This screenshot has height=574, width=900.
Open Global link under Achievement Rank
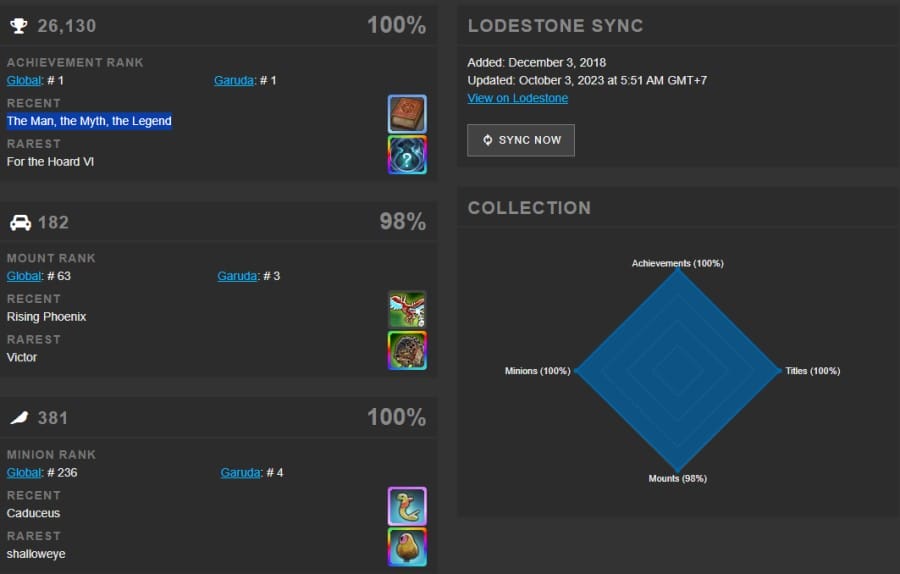tap(24, 80)
